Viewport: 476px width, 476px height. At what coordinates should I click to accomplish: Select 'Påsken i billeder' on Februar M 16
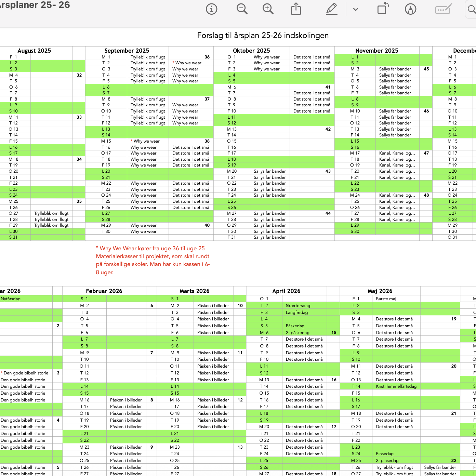coord(126,400)
